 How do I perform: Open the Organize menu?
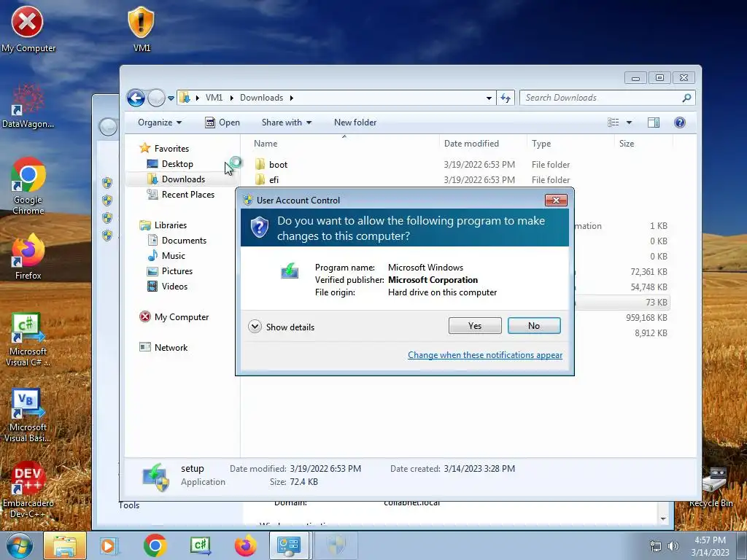(160, 122)
